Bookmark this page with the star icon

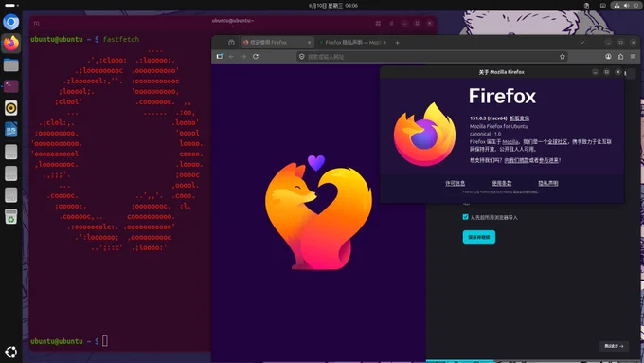pyautogui.click(x=563, y=56)
